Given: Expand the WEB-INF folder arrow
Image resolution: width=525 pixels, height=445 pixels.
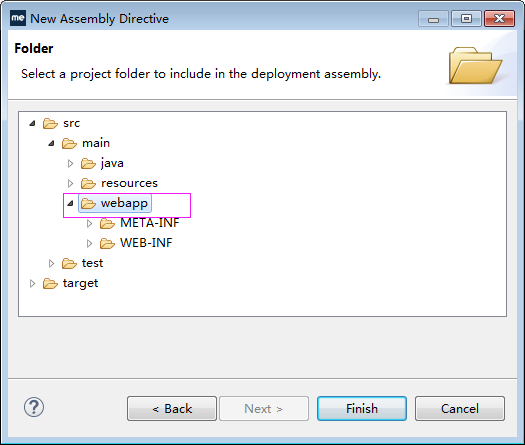Looking at the screenshot, I should point(89,243).
